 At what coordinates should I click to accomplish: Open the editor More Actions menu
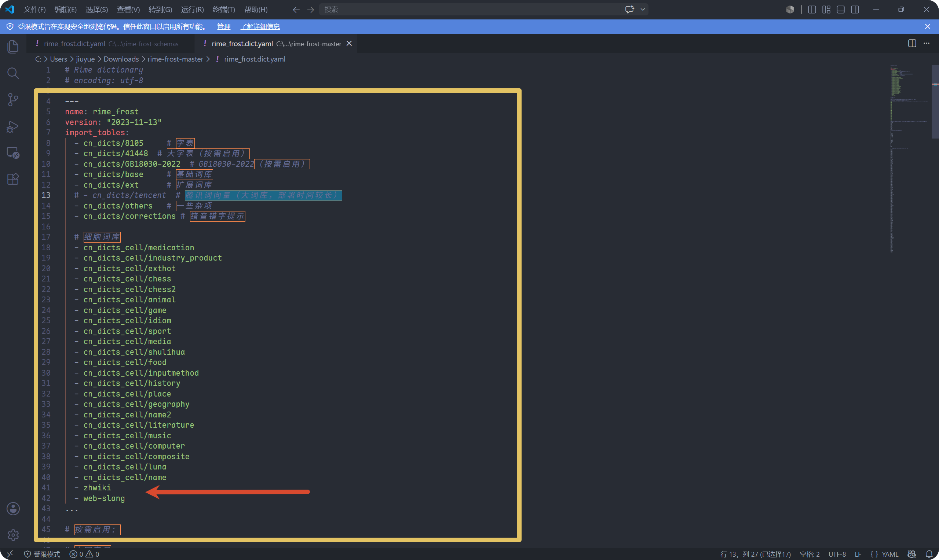click(x=927, y=43)
